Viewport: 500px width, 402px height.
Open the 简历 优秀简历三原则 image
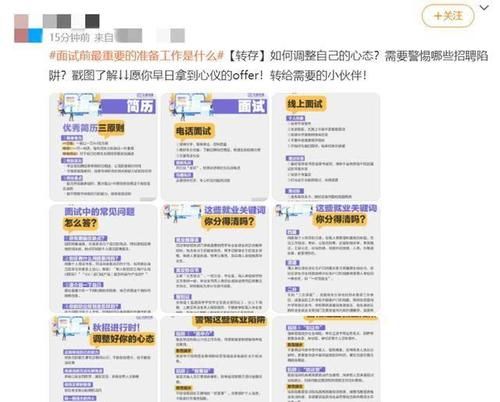tap(103, 147)
